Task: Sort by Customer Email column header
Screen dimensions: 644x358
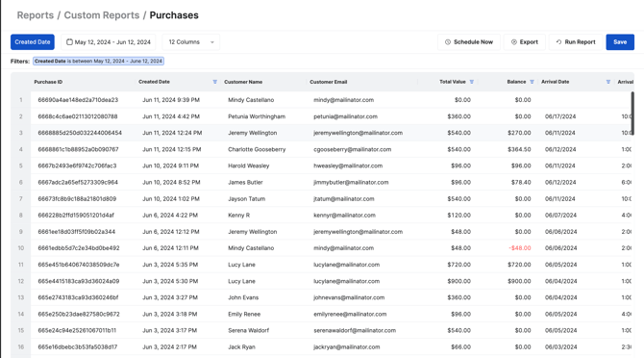Action: (328, 82)
